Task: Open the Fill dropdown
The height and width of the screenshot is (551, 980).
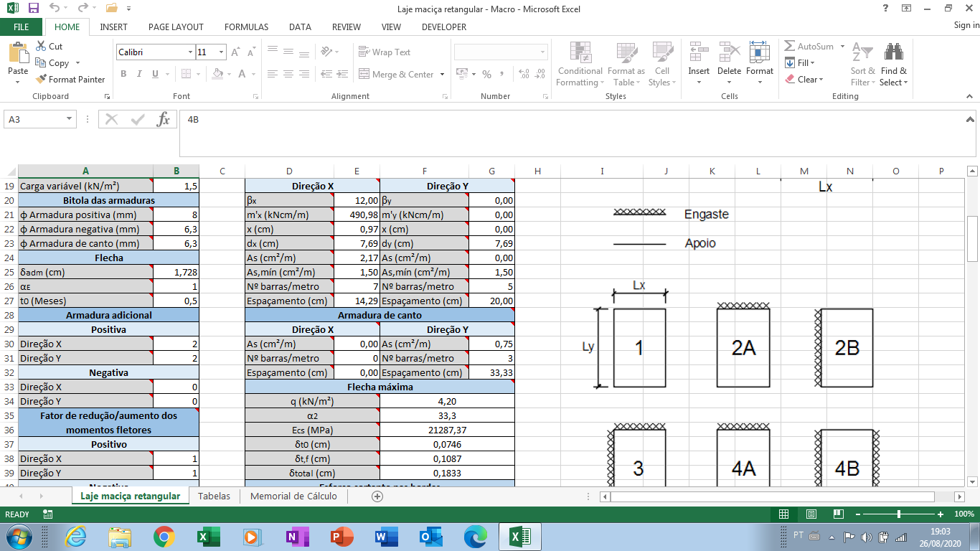Action: [x=798, y=63]
